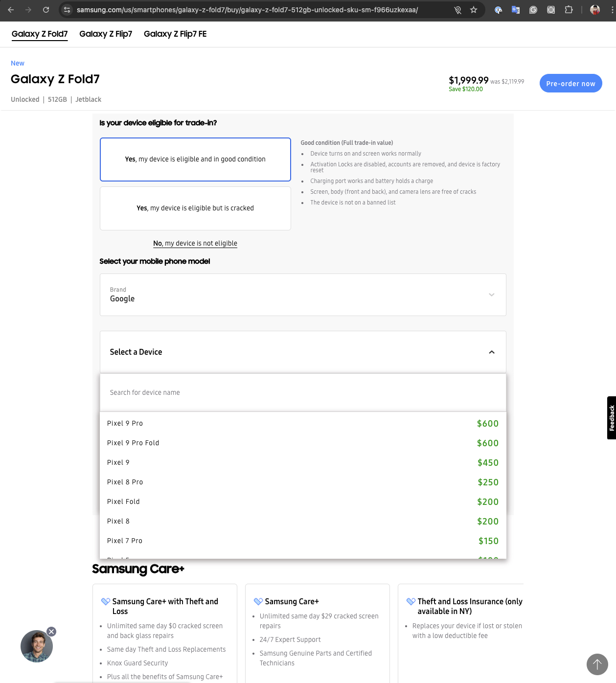Select 'Yes, my device is eligible and in good condition'
This screenshot has height=683, width=616.
coord(195,159)
